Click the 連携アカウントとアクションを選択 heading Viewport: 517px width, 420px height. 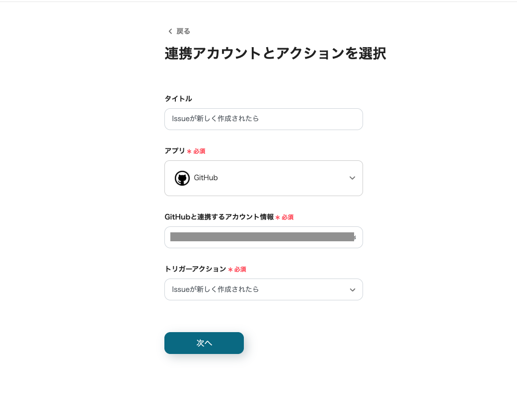point(275,54)
